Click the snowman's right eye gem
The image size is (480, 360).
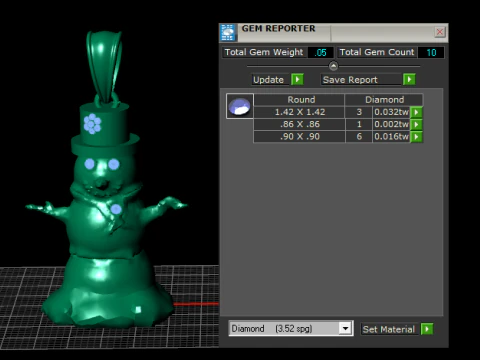(114, 164)
